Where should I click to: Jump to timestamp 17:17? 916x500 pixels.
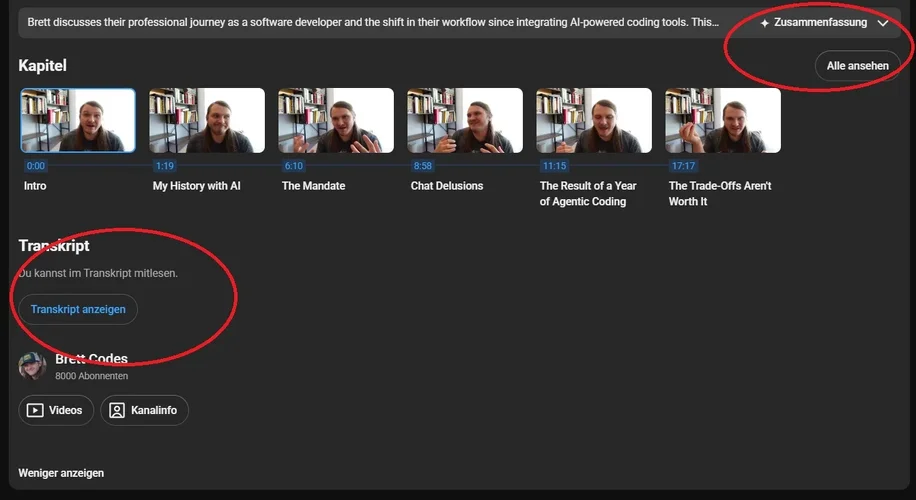683,166
